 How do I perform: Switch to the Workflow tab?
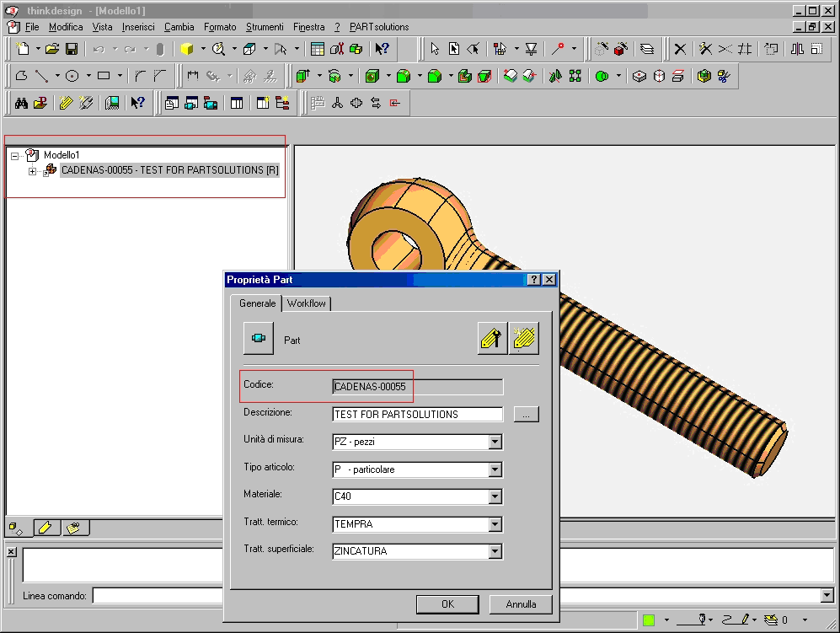(307, 303)
